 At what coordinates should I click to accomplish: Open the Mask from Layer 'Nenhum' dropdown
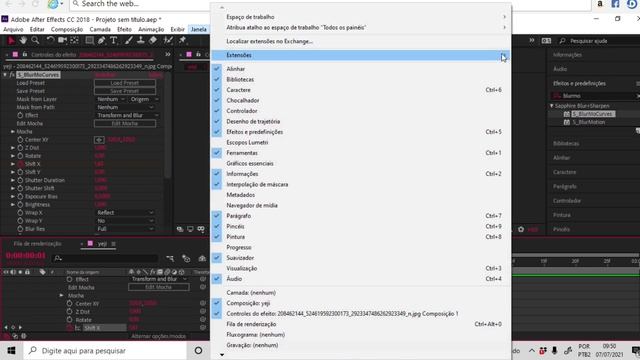[110, 99]
